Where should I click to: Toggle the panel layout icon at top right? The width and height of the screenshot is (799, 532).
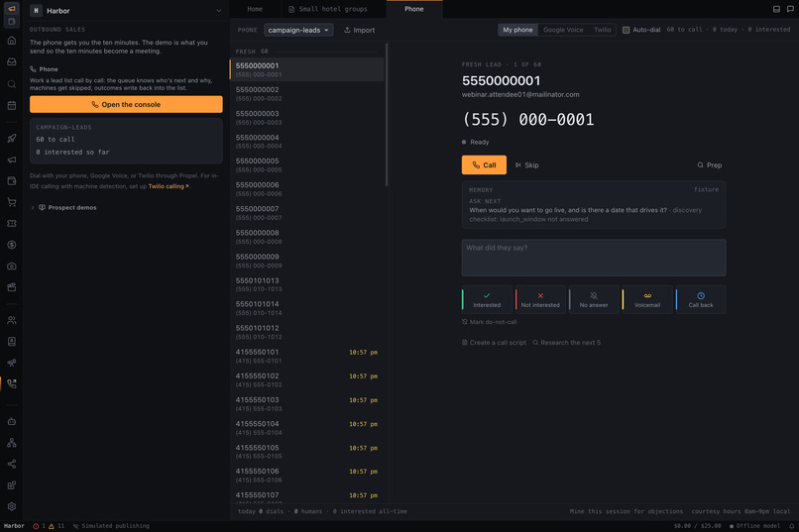coord(776,9)
